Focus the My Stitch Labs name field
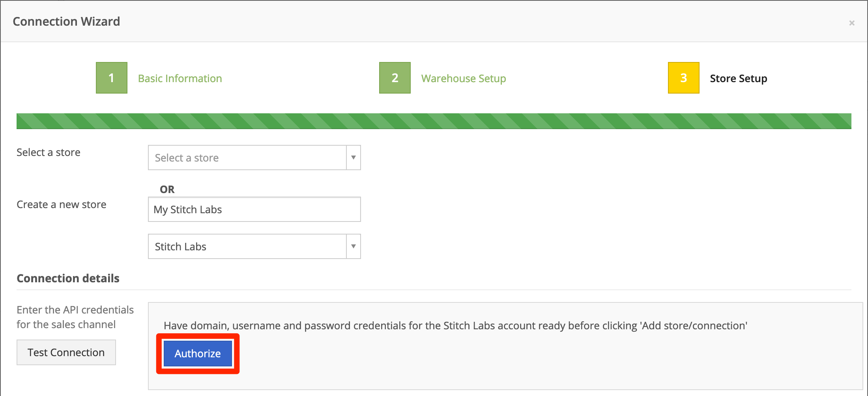868x396 pixels. 254,209
